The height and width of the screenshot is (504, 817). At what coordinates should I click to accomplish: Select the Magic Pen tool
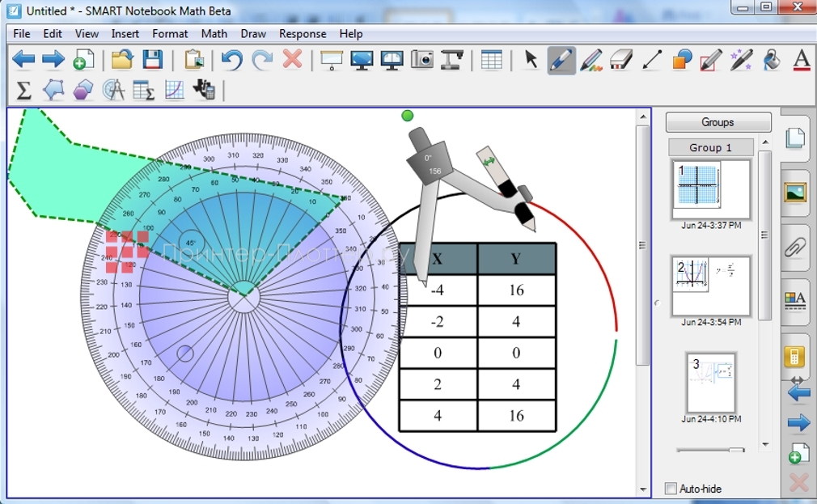pyautogui.click(x=741, y=60)
